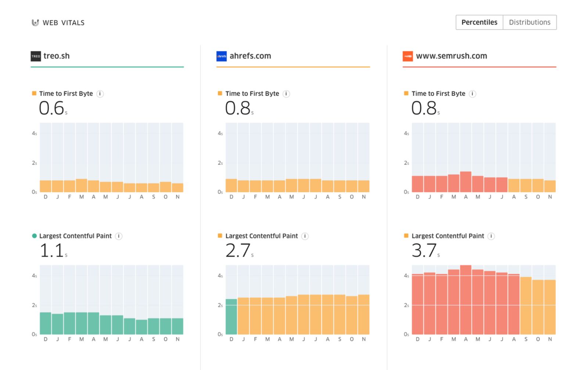Select June bar in ahrefs.com TTFB chart
The height and width of the screenshot is (370, 588).
(x=304, y=185)
